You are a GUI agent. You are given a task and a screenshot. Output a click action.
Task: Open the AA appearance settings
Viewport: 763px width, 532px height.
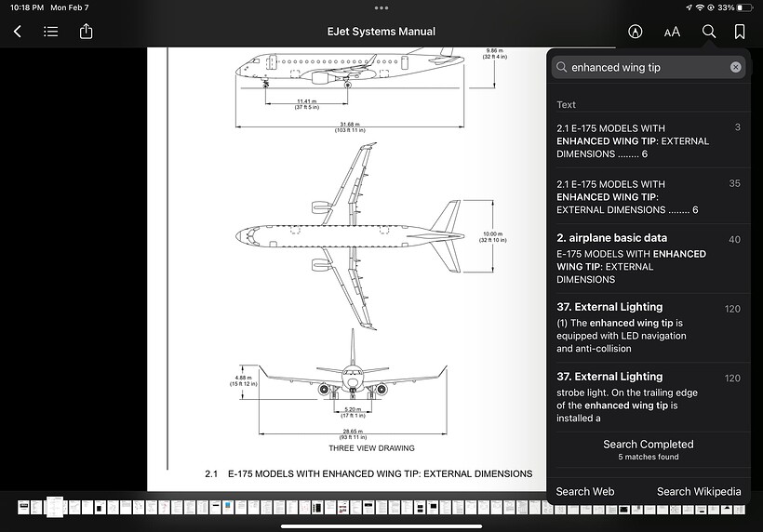(672, 33)
